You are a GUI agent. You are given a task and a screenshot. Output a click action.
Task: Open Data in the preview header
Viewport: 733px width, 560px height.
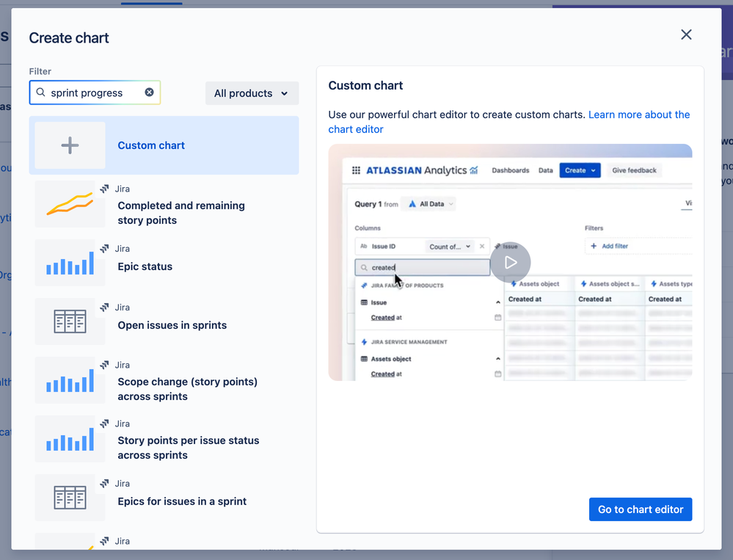[x=546, y=170]
